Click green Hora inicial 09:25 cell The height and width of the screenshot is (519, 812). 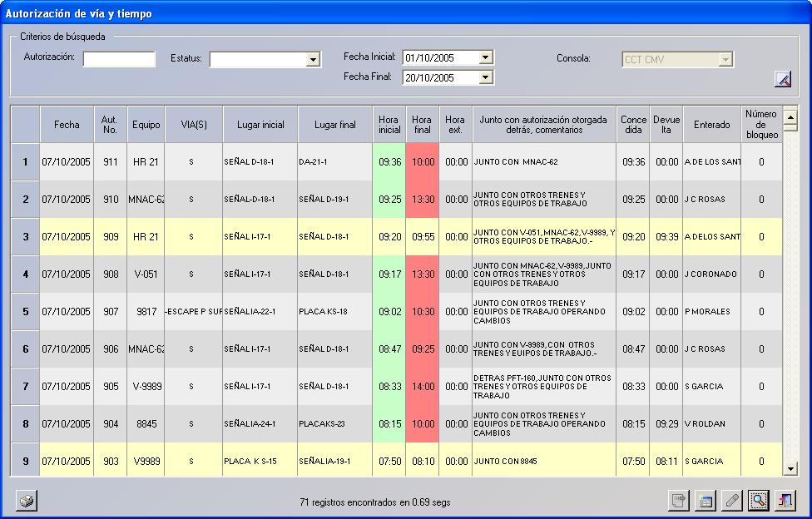click(389, 200)
